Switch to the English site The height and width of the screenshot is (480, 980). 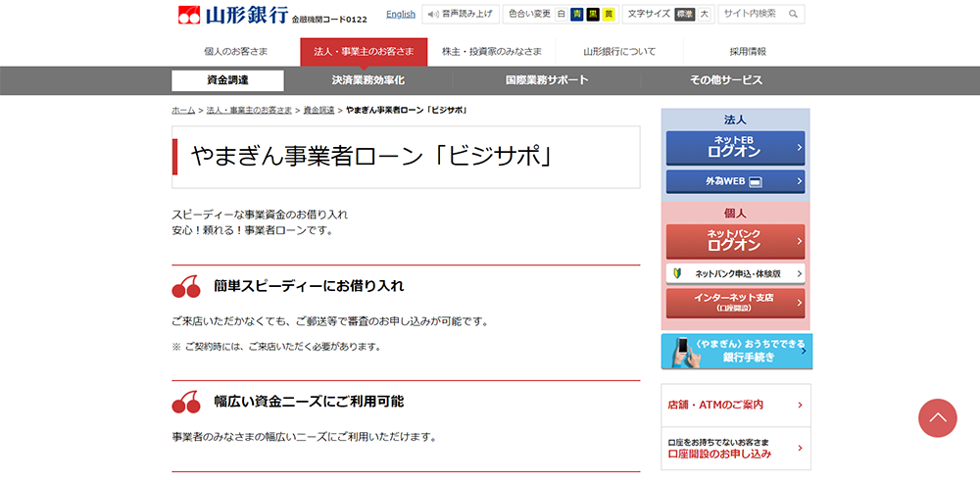(x=401, y=14)
